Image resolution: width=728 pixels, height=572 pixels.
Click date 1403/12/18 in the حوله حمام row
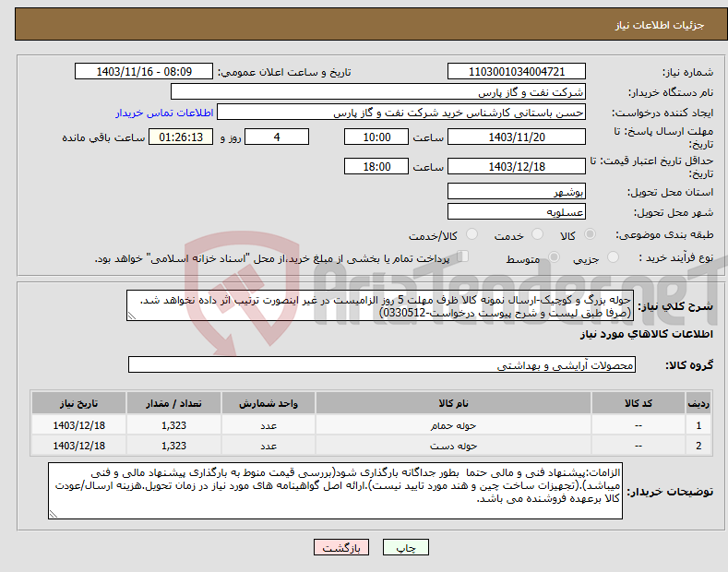(x=79, y=425)
